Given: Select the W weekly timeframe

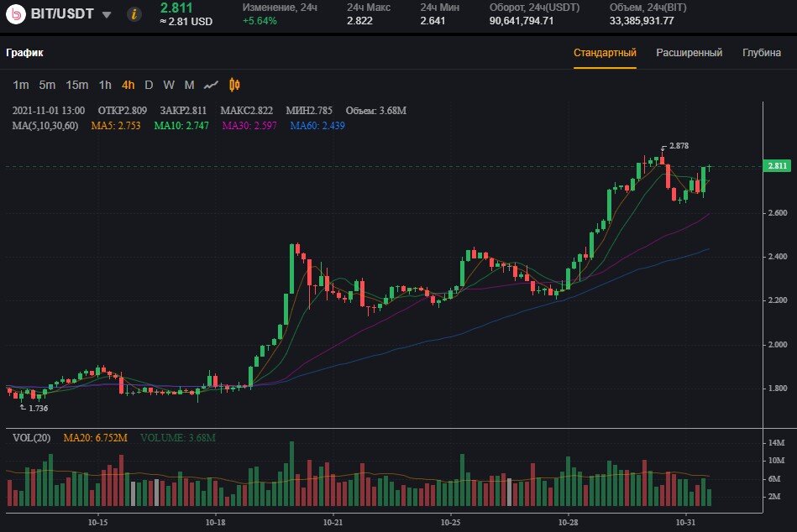Looking at the screenshot, I should click(169, 85).
